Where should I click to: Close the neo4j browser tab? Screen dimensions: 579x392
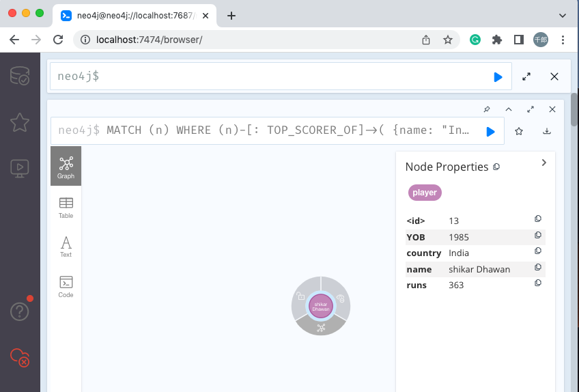[206, 16]
